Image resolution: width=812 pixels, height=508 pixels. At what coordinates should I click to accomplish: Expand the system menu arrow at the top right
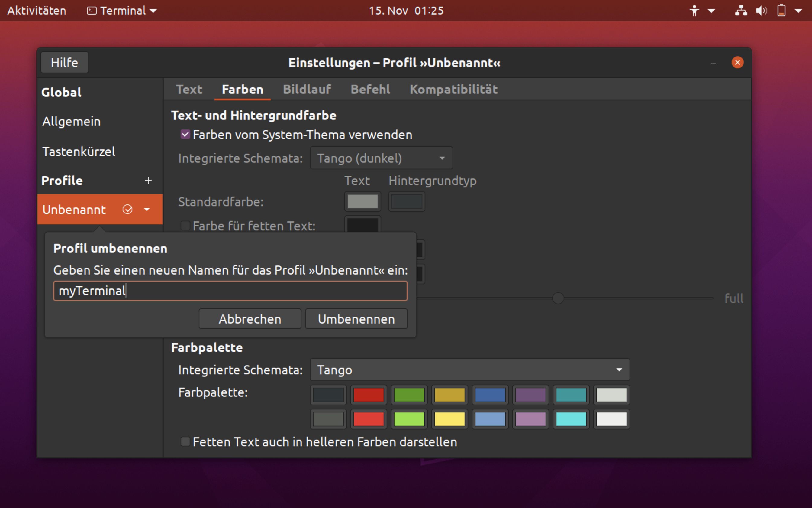(799, 11)
